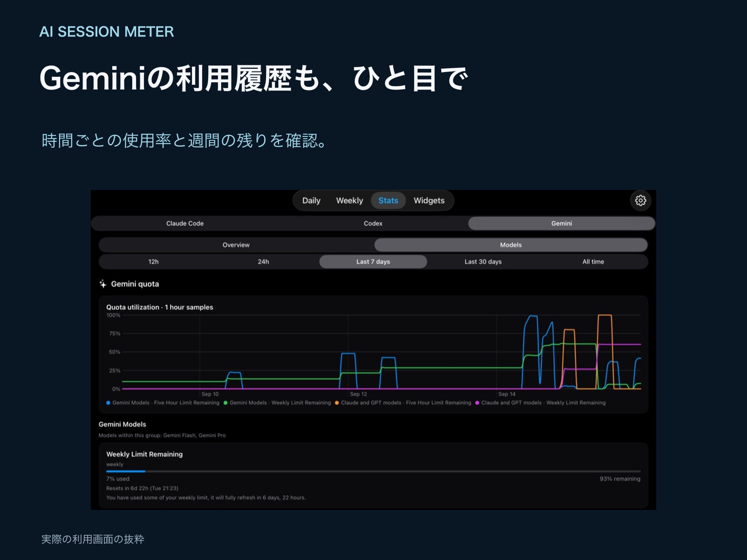Screen dimensions: 747x560
Task: Click the '93% remaining' value
Action: click(x=620, y=479)
